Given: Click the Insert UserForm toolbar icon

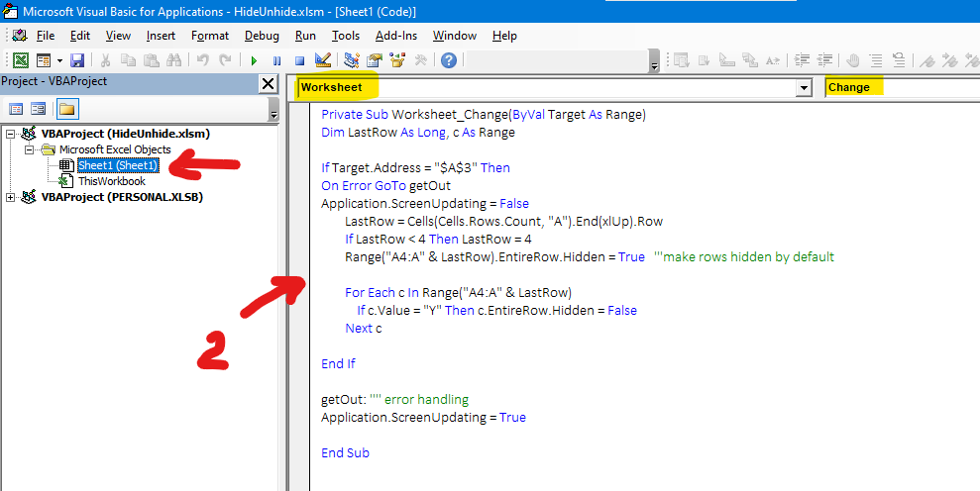Looking at the screenshot, I should coord(44,60).
